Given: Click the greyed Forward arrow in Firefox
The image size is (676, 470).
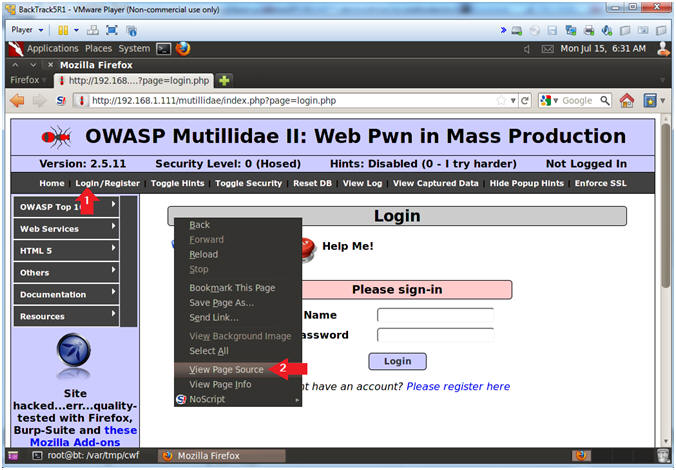Looking at the screenshot, I should 39,100.
